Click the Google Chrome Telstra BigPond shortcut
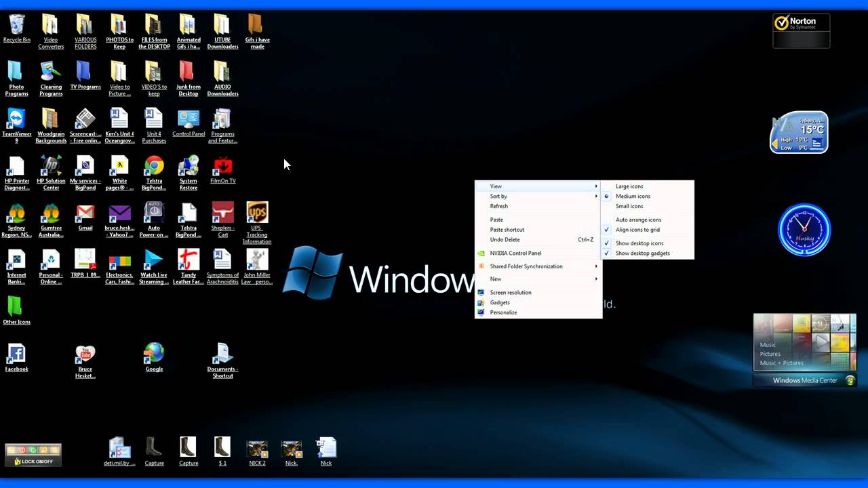 coord(154,173)
